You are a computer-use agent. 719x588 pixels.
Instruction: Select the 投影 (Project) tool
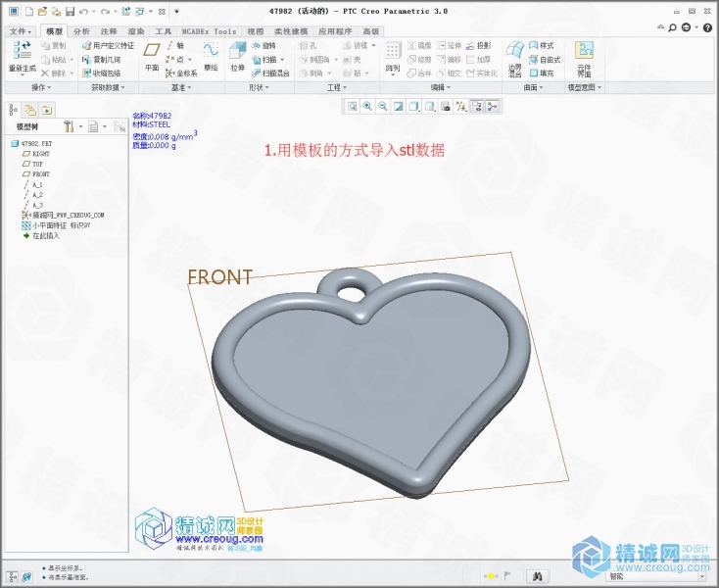pyautogui.click(x=478, y=45)
